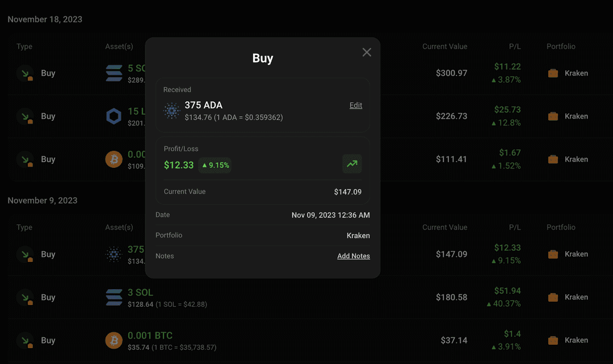
Task: Click the green Buy arrow icon on the 15 LINK row
Action: [x=24, y=116]
